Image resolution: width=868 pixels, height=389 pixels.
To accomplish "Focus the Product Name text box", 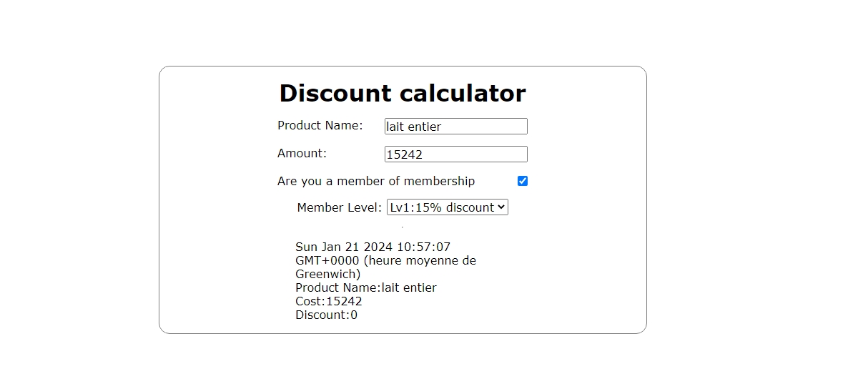I will click(456, 127).
